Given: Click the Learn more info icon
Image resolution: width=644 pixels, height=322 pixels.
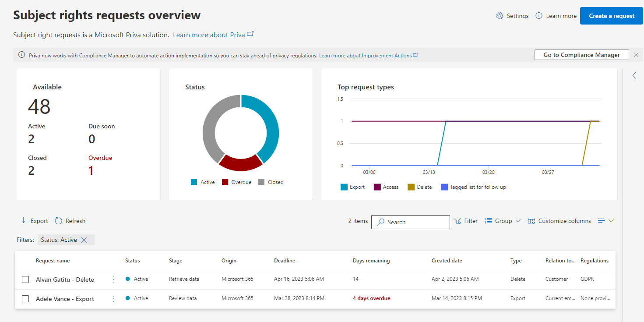Looking at the screenshot, I should coord(539,16).
